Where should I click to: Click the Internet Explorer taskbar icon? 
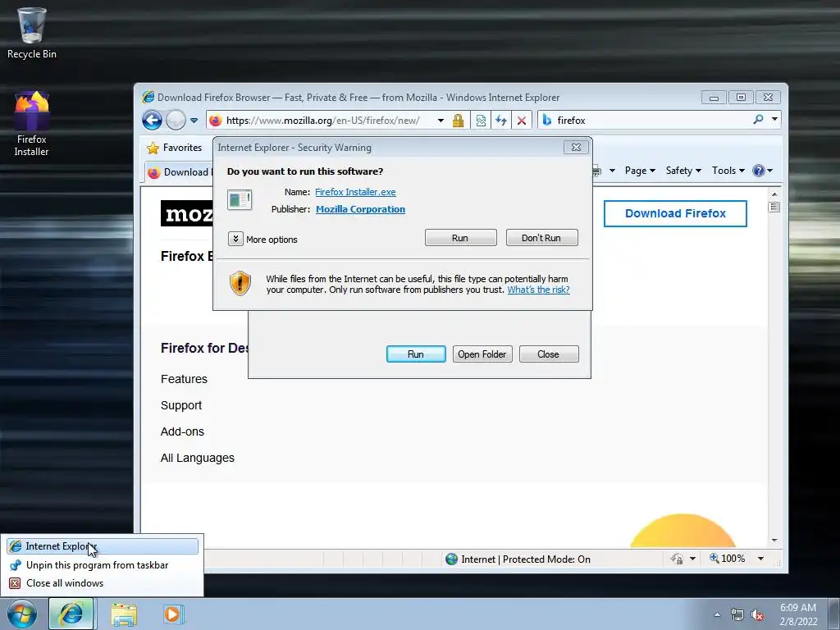pos(71,614)
